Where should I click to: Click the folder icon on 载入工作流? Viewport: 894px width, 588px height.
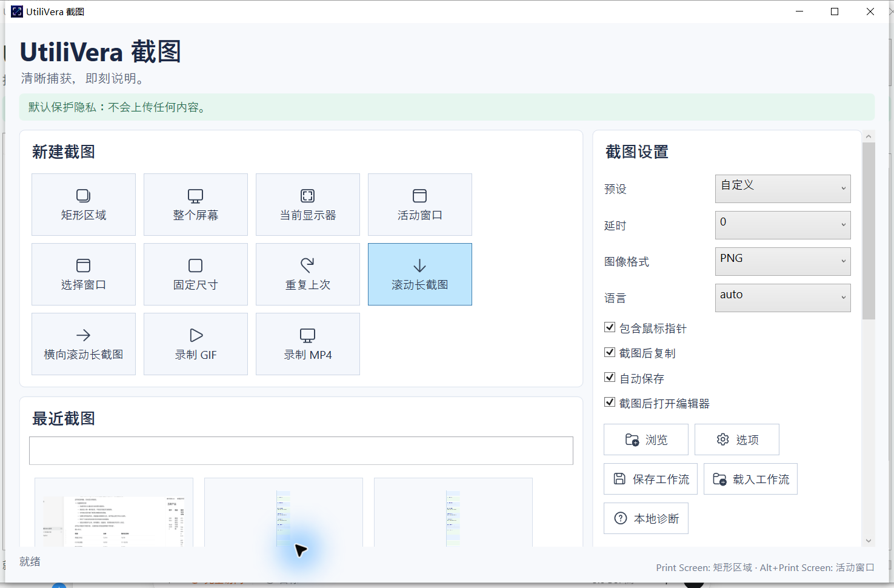719,479
